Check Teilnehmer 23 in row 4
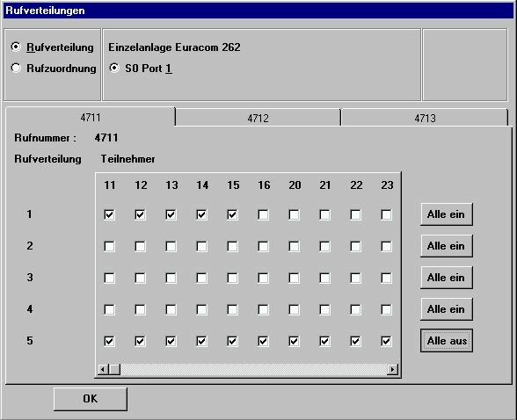 [386, 309]
